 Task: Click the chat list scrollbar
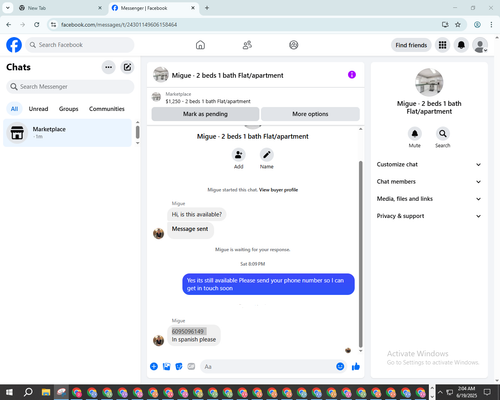coord(137,132)
